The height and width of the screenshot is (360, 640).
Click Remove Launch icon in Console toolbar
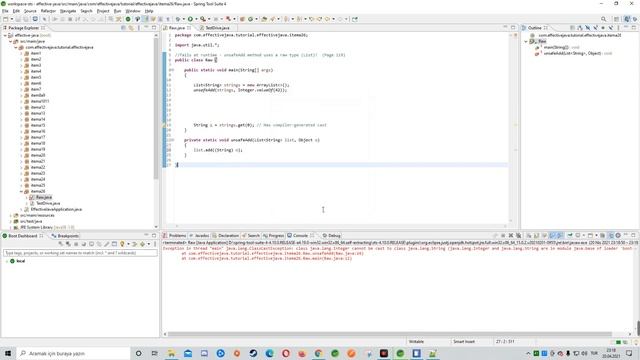coord(511,236)
